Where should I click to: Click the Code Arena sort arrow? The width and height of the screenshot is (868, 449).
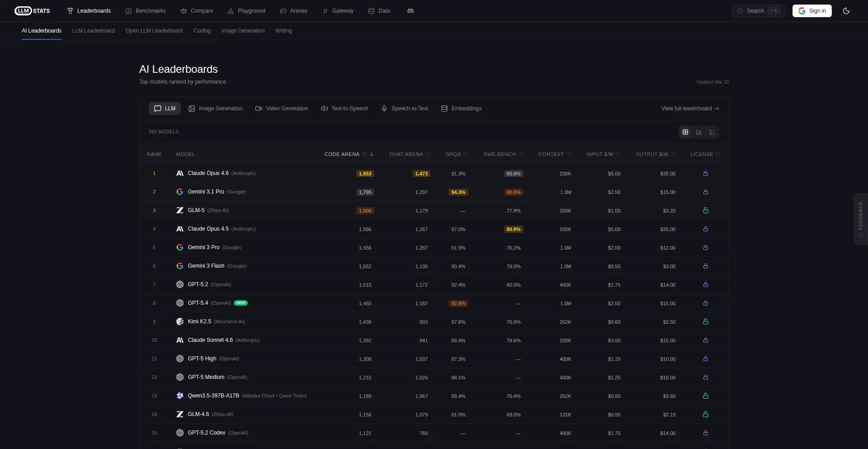[372, 154]
